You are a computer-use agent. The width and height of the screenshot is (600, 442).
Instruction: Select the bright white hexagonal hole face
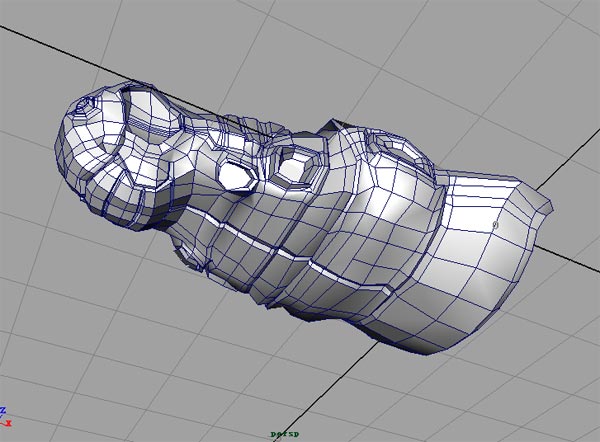238,176
